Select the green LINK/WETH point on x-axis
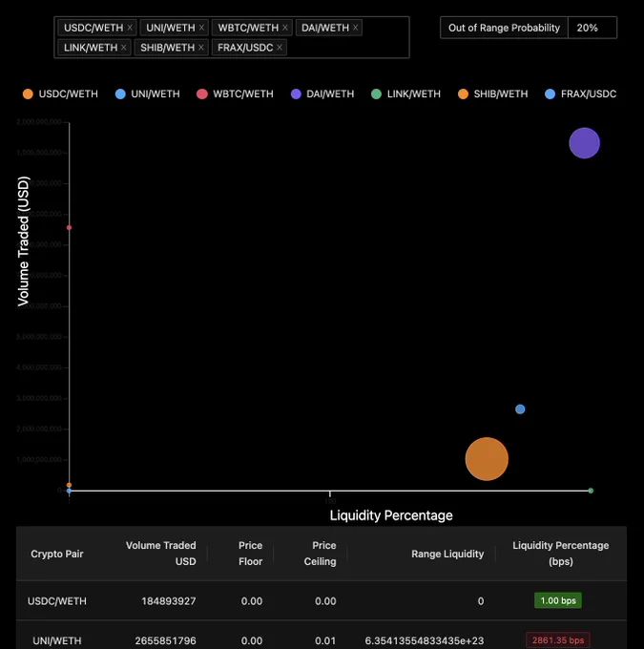644x649 pixels. tap(591, 491)
